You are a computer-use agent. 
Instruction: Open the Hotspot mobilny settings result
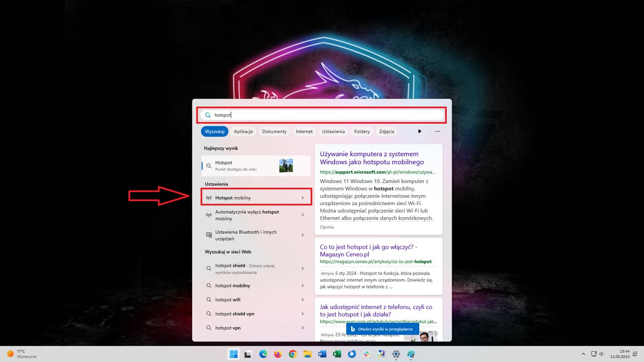click(x=256, y=198)
